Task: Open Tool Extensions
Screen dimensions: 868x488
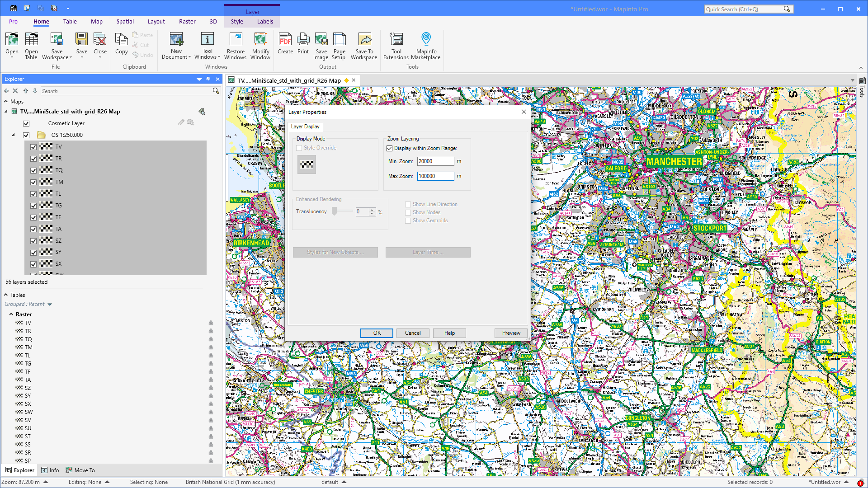Action: (396, 45)
